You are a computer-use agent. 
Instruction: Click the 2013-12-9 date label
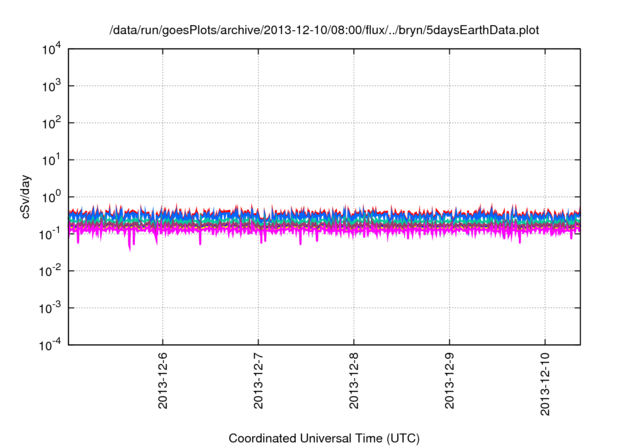449,381
